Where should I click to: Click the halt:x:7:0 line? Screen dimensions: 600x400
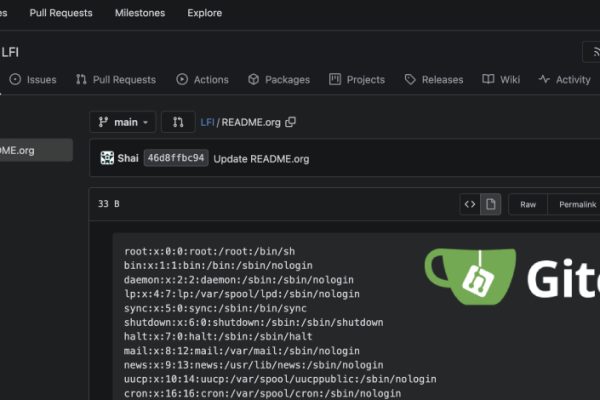[218, 336]
